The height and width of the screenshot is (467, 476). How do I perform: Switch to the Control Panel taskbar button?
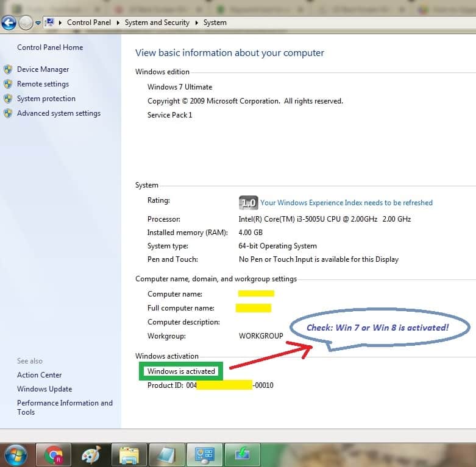(205, 455)
